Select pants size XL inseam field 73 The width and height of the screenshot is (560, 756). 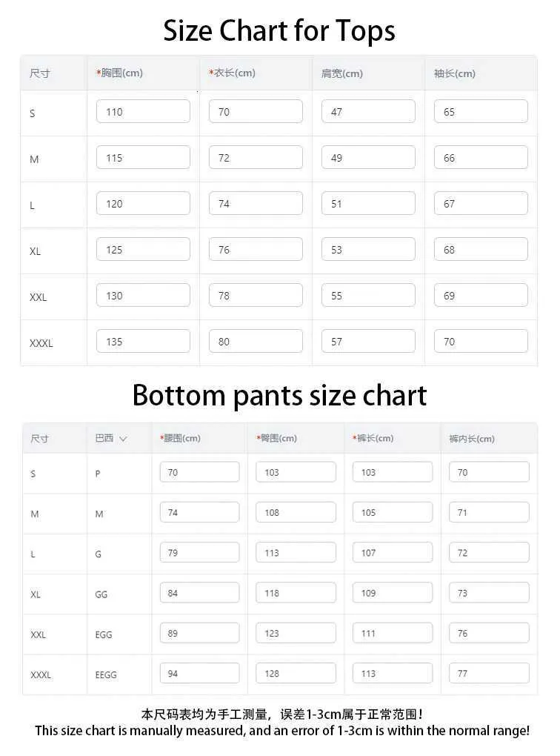click(x=489, y=593)
